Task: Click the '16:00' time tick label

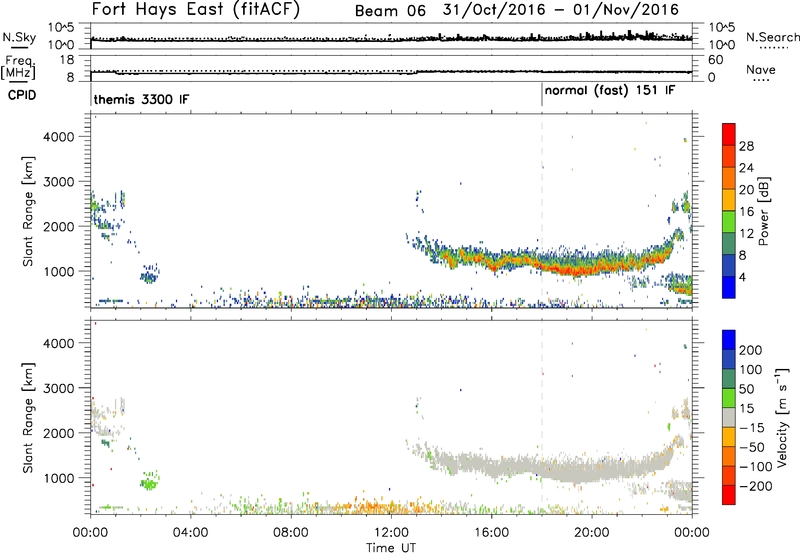Action: pos(491,533)
